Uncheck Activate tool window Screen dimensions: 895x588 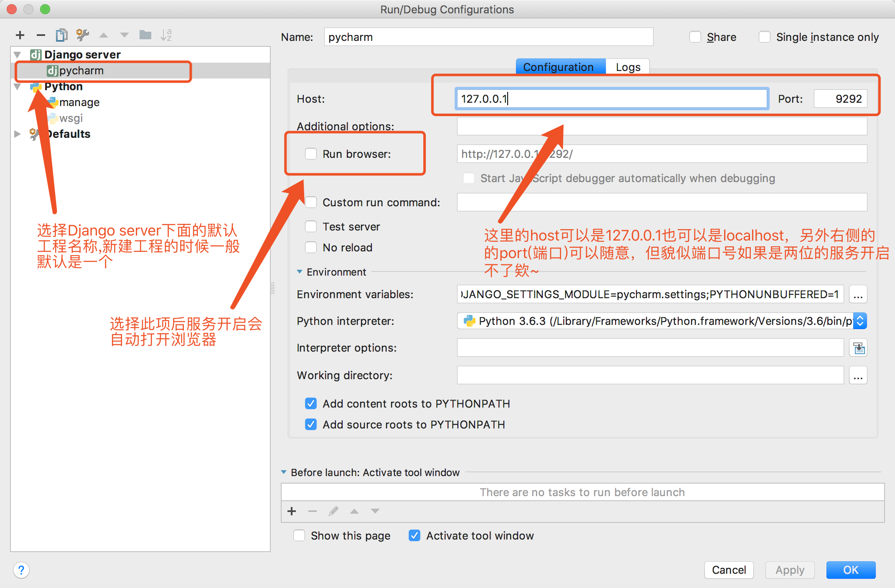point(414,536)
